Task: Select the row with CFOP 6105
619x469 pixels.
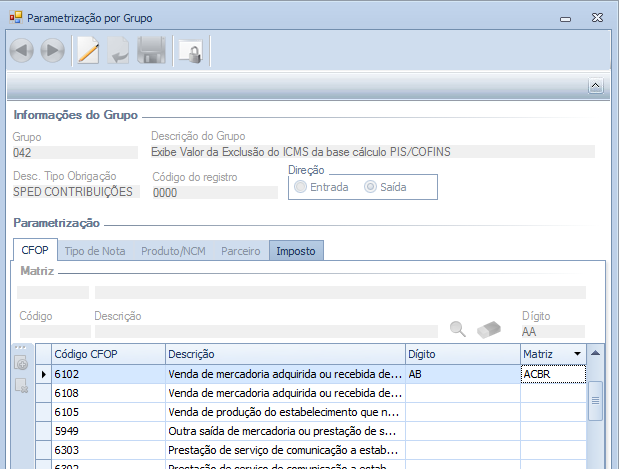Action: tap(311, 412)
